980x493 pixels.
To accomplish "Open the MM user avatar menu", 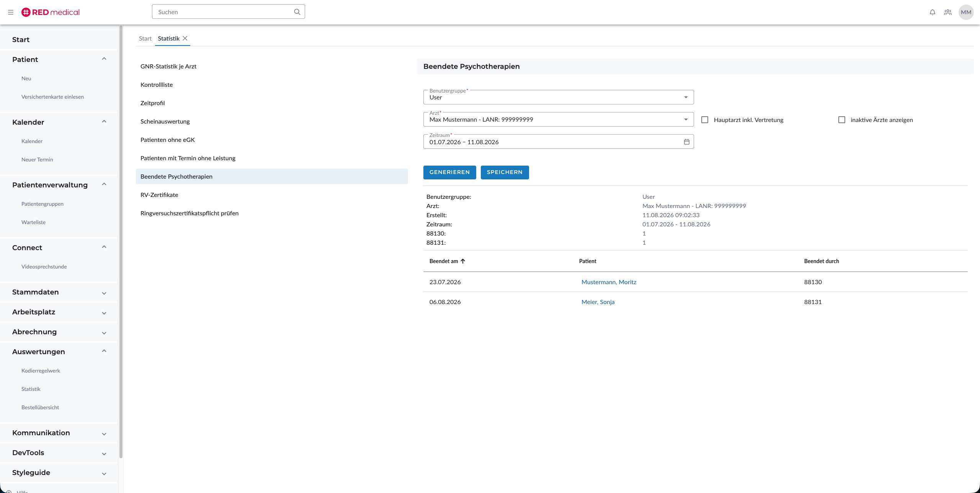I will point(966,12).
